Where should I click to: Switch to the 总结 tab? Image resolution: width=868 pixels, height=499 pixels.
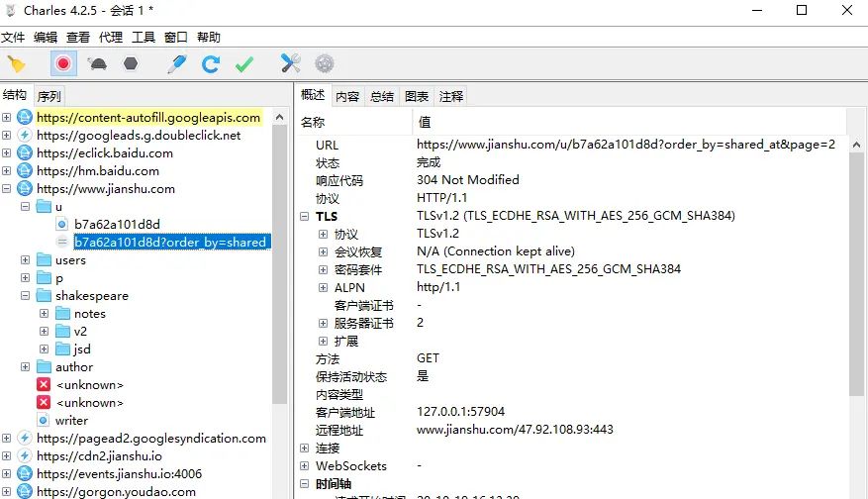382,96
